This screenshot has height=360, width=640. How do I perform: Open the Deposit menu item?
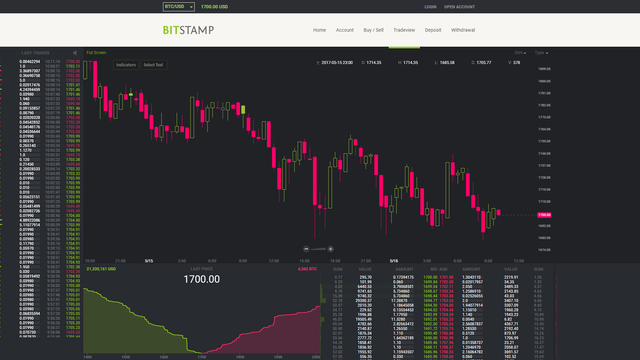click(433, 30)
